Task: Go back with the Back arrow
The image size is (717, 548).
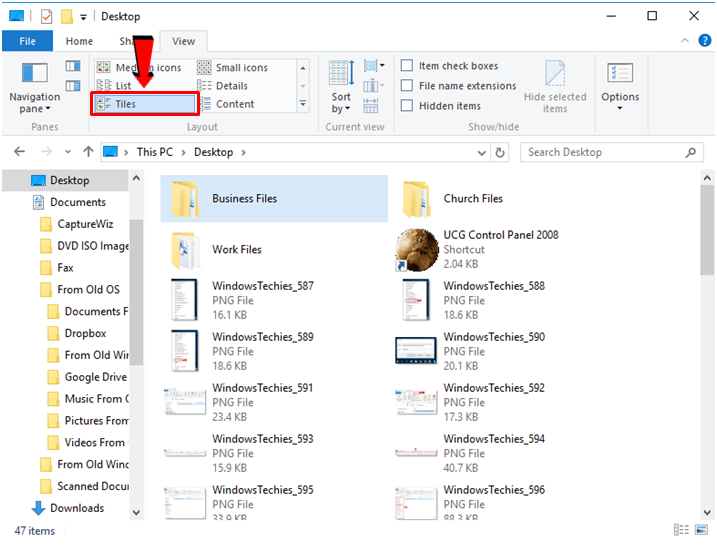Action: 19,151
